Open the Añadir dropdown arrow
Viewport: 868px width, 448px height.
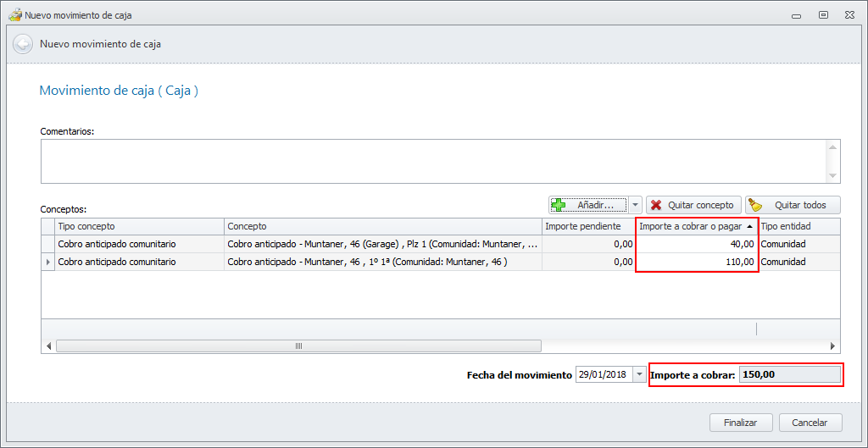point(635,205)
